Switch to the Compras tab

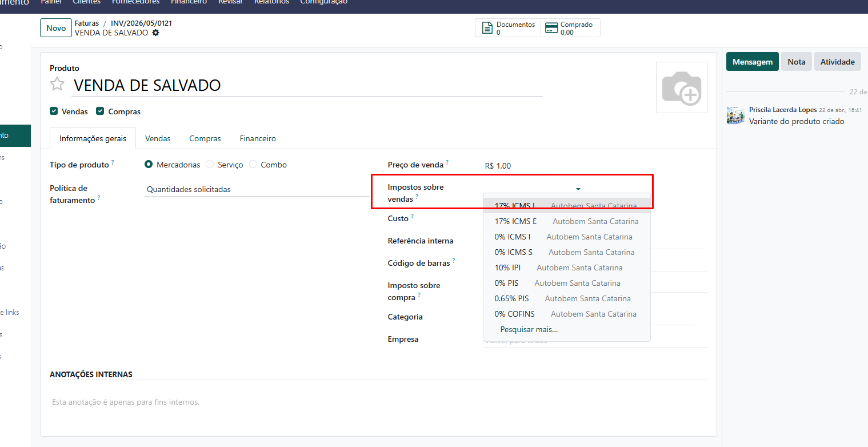pyautogui.click(x=205, y=138)
